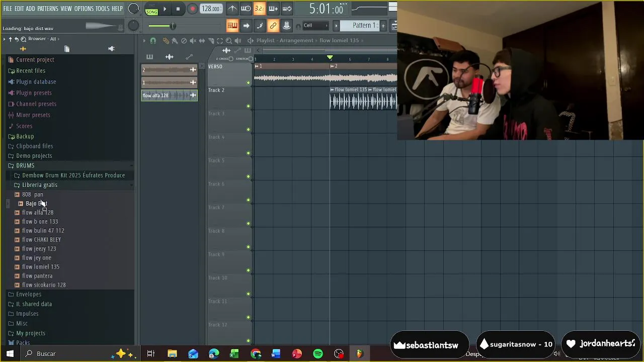This screenshot has height=362, width=644.
Task: Click browser search magnifier icon
Action: click(23, 39)
